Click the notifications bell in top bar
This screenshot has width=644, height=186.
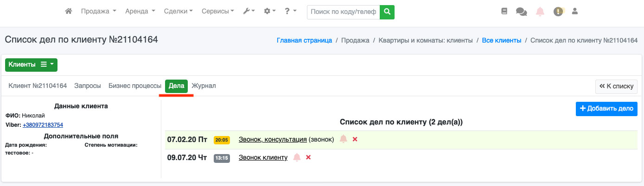[x=540, y=12]
